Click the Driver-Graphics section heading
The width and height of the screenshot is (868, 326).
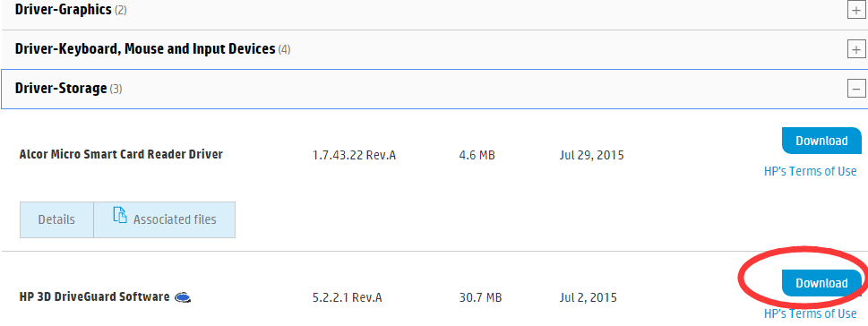point(63,10)
